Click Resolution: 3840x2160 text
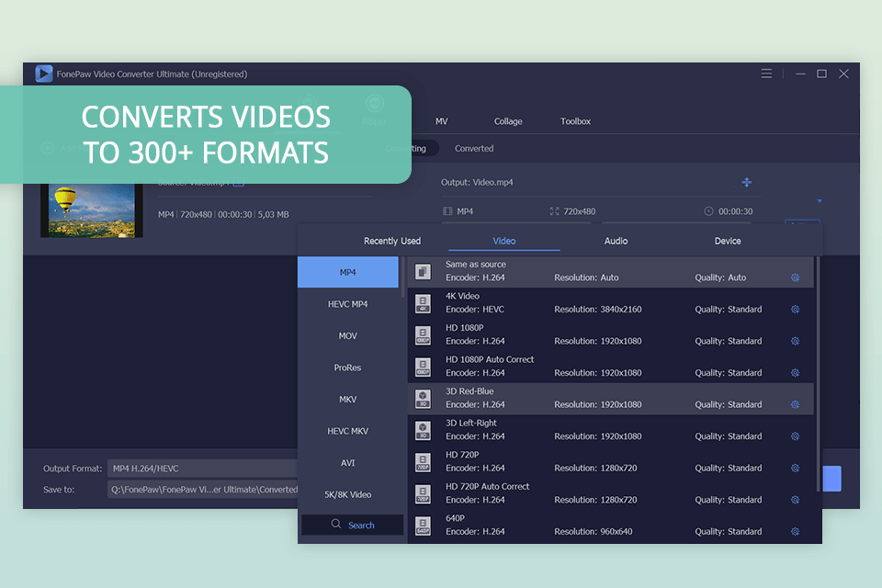 [597, 309]
